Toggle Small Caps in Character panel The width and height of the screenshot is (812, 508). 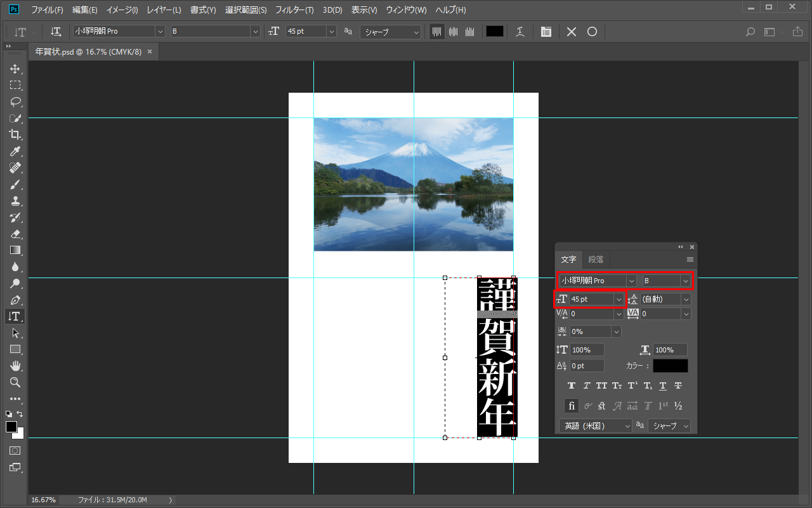617,385
